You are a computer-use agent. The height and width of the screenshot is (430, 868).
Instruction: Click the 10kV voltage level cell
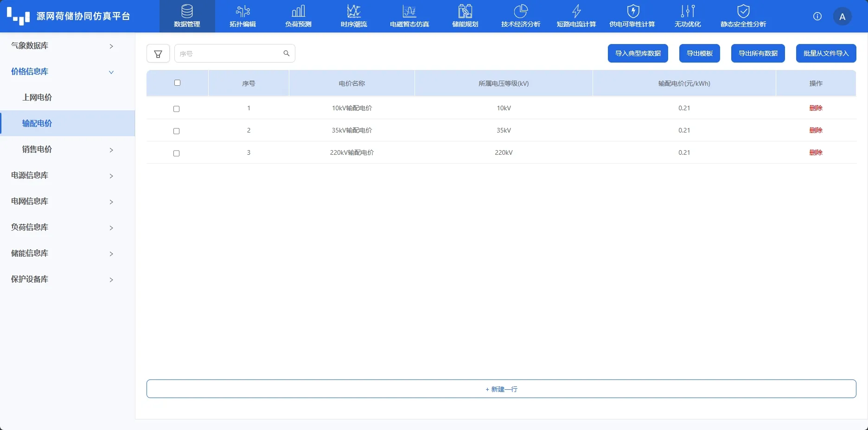504,108
